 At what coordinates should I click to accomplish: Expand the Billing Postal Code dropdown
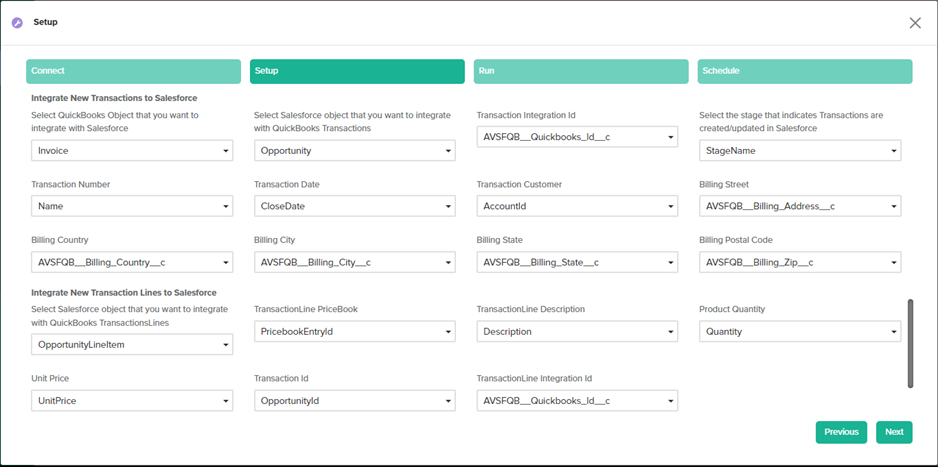click(x=800, y=262)
